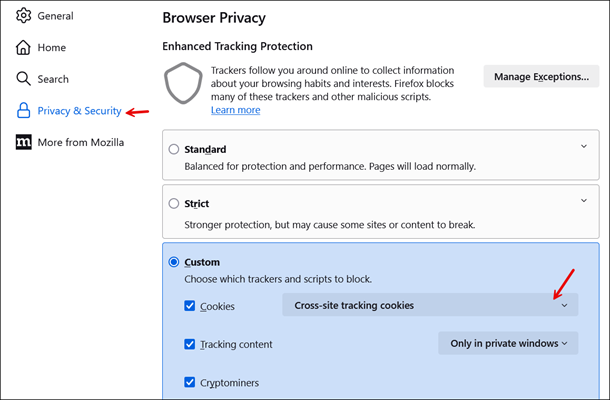The height and width of the screenshot is (400, 610).
Task: Select the Privacy & Security category label
Action: pos(79,111)
